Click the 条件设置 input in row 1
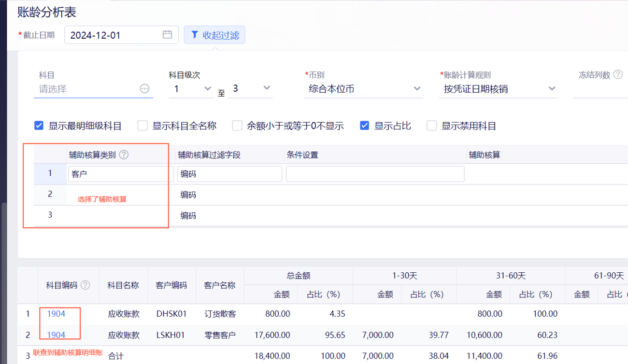This screenshot has height=364, width=628. [x=375, y=174]
